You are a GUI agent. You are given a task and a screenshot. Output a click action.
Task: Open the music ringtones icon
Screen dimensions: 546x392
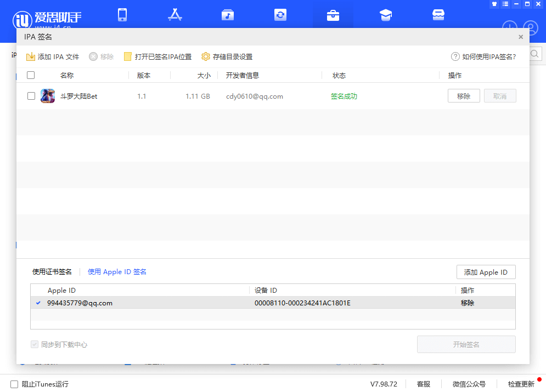[228, 15]
